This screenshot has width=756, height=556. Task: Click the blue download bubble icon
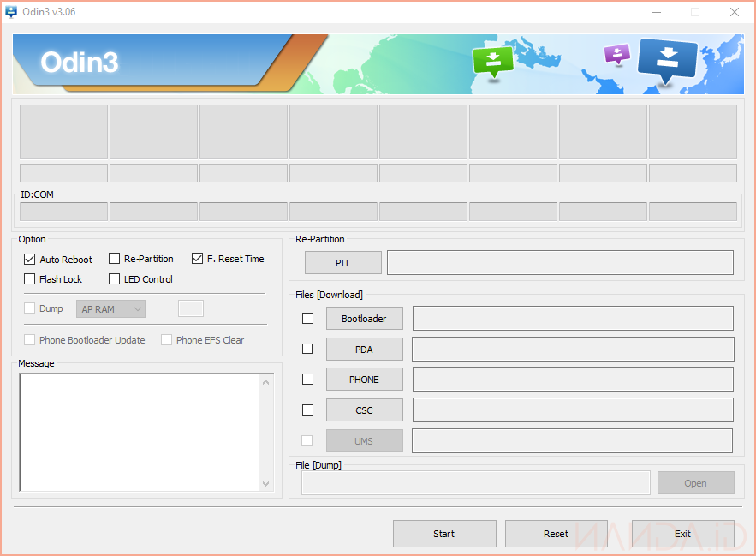[668, 60]
